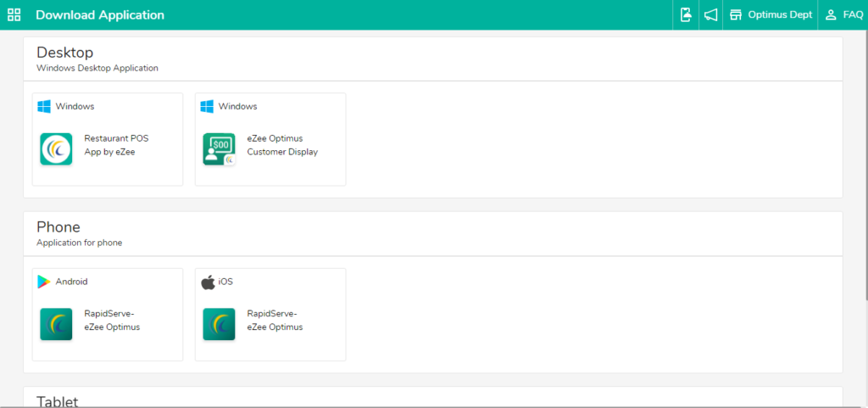Open the announcements megaphone icon
The height and width of the screenshot is (408, 868).
pos(711,15)
